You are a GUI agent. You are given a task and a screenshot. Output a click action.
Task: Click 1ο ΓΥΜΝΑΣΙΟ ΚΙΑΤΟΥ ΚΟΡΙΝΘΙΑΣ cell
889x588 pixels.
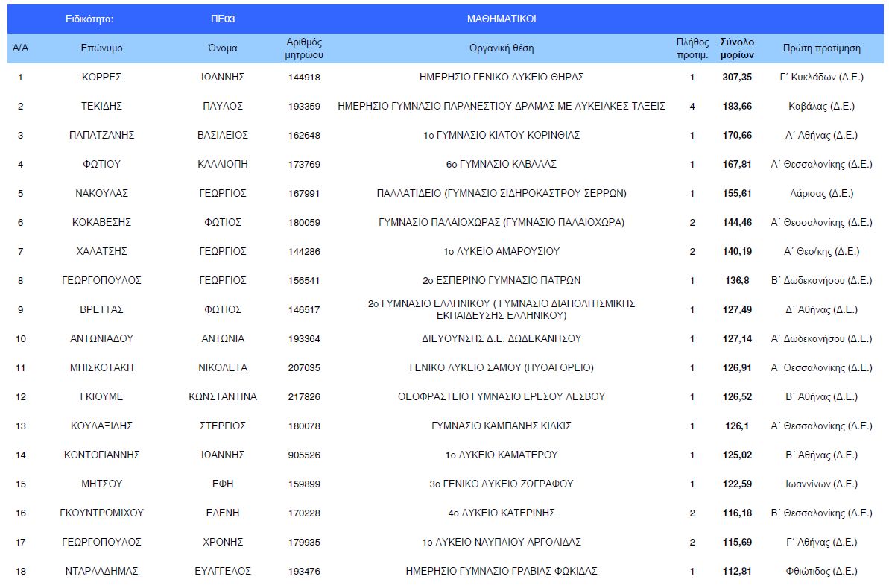[502, 135]
